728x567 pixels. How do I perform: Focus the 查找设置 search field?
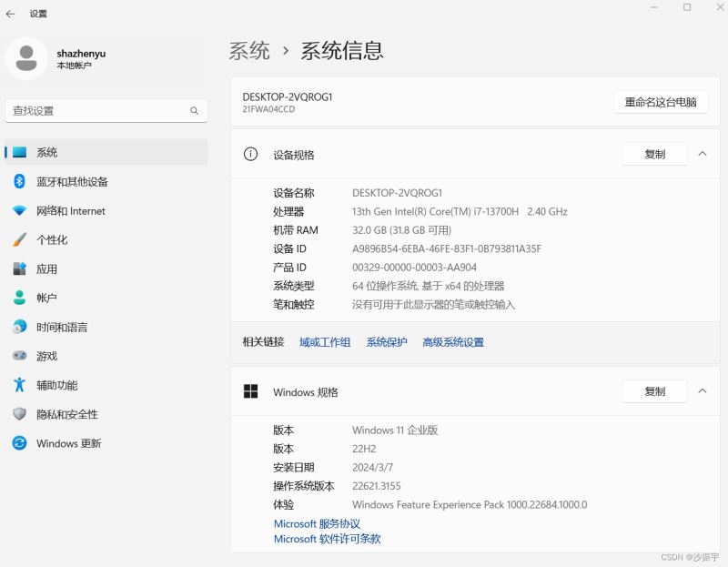pos(106,110)
